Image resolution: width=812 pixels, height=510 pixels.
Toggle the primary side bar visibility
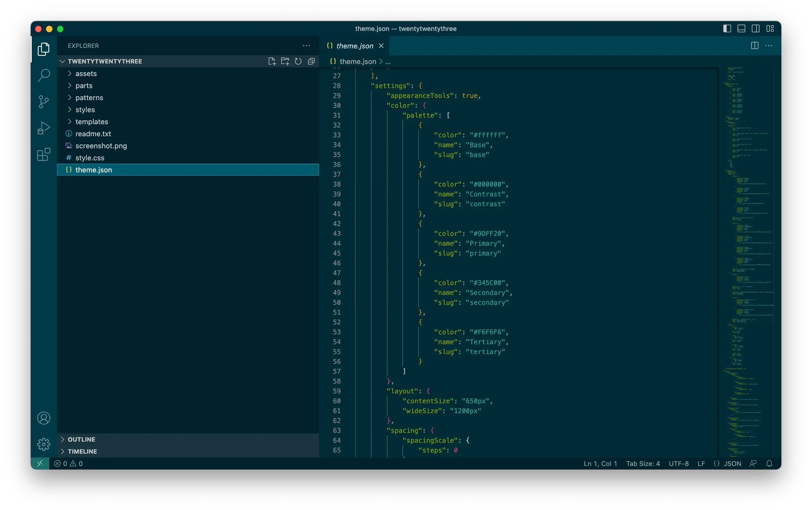tap(727, 29)
